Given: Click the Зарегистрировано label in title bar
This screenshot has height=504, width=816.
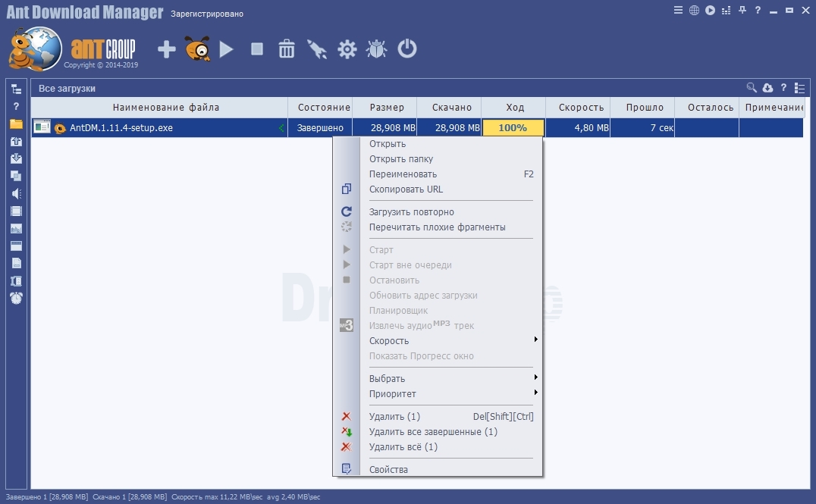Looking at the screenshot, I should coord(207,14).
